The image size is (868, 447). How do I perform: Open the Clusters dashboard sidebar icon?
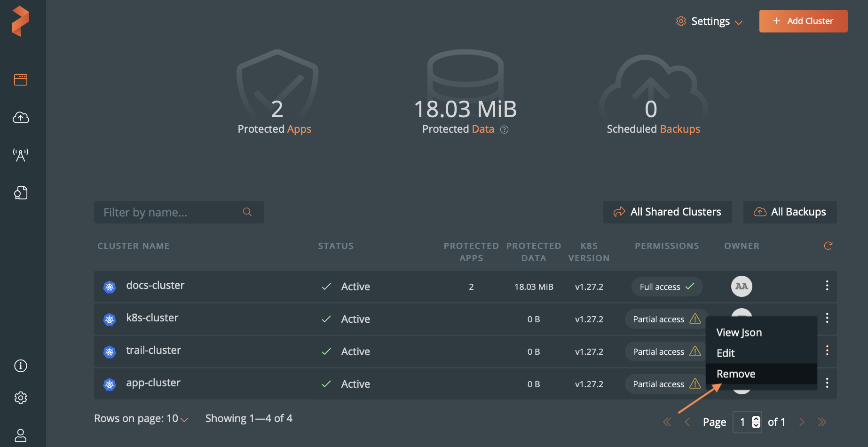[x=21, y=80]
